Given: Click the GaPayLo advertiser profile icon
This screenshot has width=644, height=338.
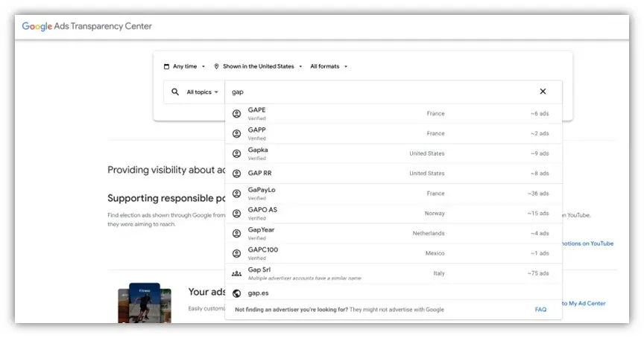Looking at the screenshot, I should [x=236, y=194].
